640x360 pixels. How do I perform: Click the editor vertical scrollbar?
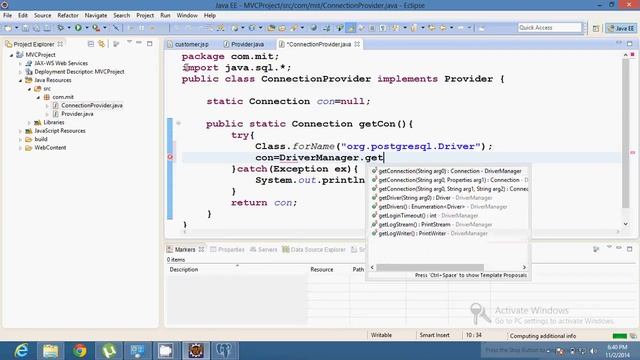(625, 133)
